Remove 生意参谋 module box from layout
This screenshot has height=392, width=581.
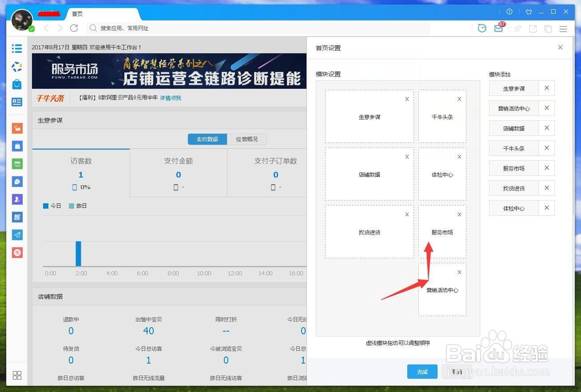click(407, 99)
